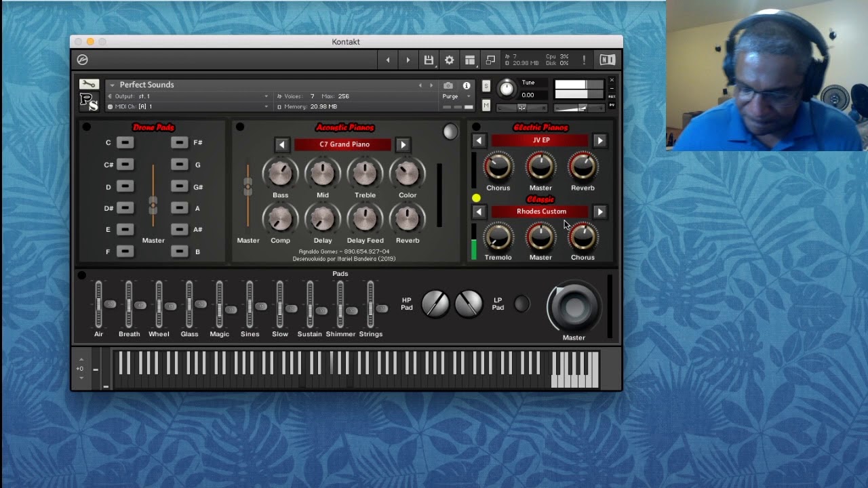Screen dimensions: 868x488
Task: Toggle the F# drone pad
Action: tap(179, 142)
